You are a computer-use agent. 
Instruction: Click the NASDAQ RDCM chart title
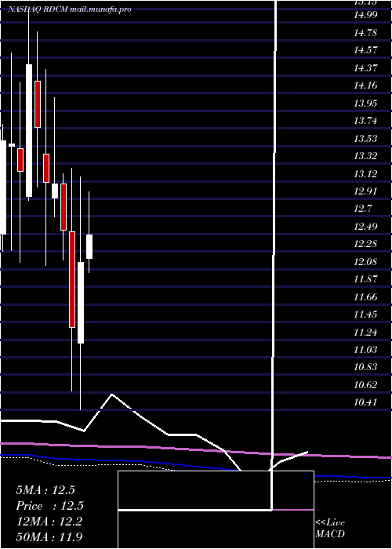pos(70,9)
